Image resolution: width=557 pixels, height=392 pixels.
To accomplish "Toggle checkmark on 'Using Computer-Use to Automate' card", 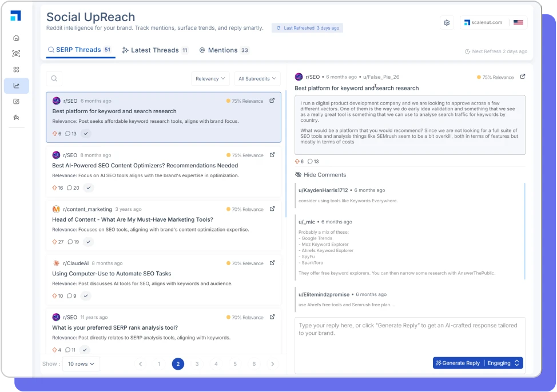I will pyautogui.click(x=86, y=296).
